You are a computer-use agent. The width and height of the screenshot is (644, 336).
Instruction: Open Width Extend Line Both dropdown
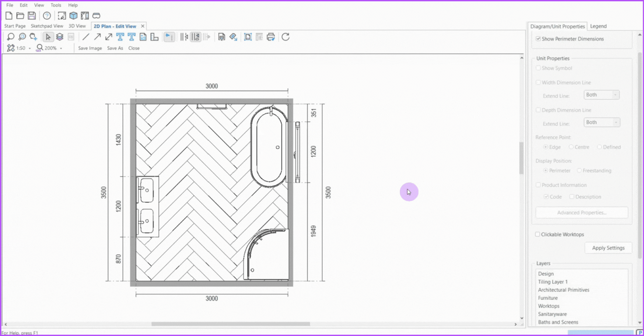click(x=601, y=95)
